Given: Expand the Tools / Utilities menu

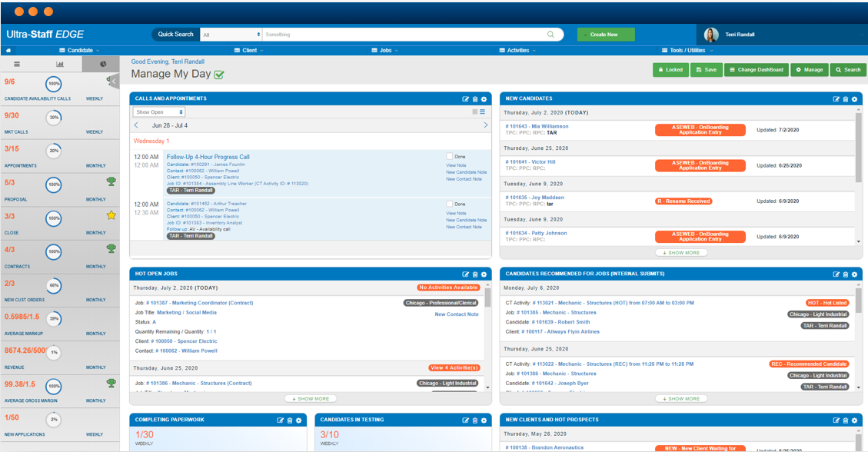Looking at the screenshot, I should 687,50.
